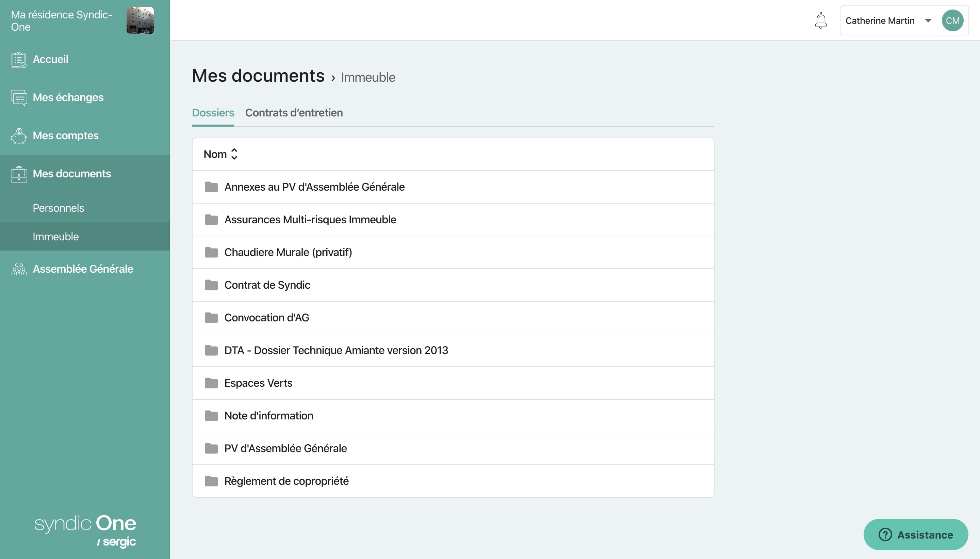Click folder icon for Espaces Verts
This screenshot has width=980, height=559.
coord(211,383)
